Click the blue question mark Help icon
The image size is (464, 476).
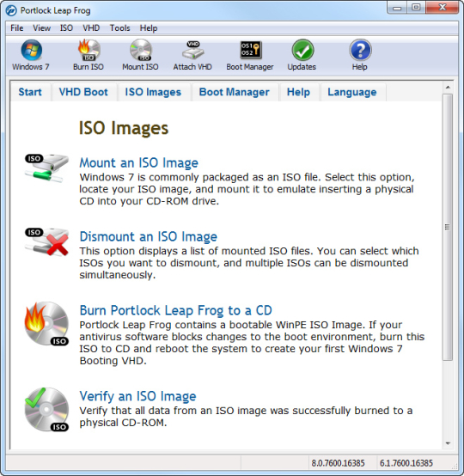[x=360, y=50]
